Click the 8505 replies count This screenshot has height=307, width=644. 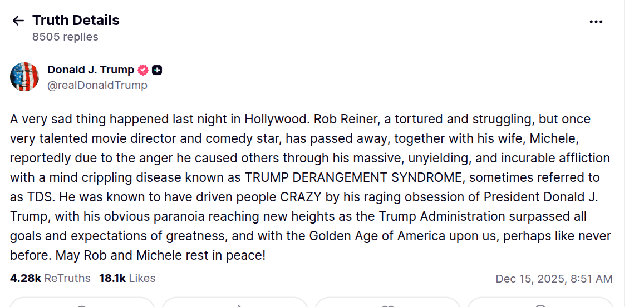click(65, 37)
